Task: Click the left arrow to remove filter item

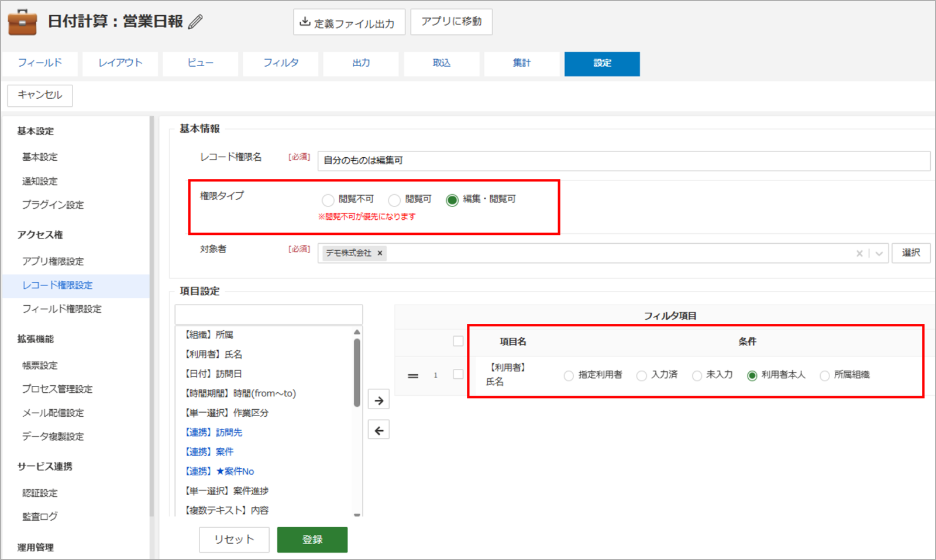Action: coord(379,431)
